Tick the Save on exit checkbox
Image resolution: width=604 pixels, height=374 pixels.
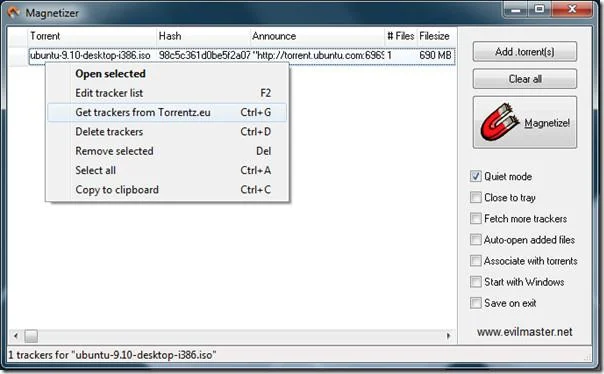[x=476, y=303]
